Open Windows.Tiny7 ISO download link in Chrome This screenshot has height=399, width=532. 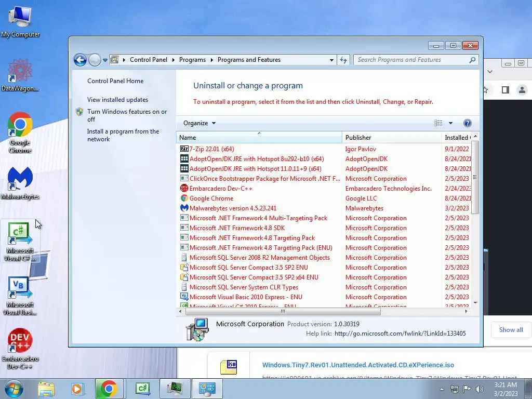[x=358, y=365]
